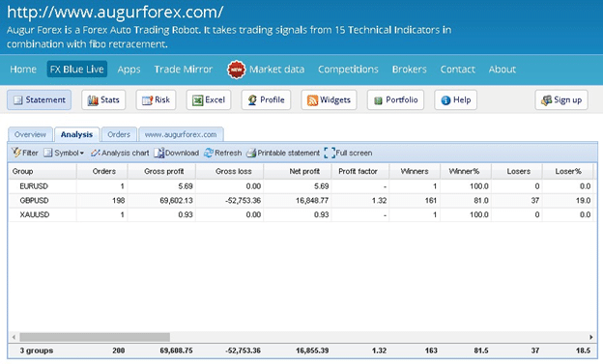603x364 pixels.
Task: Open the Risk button
Action: click(x=156, y=100)
